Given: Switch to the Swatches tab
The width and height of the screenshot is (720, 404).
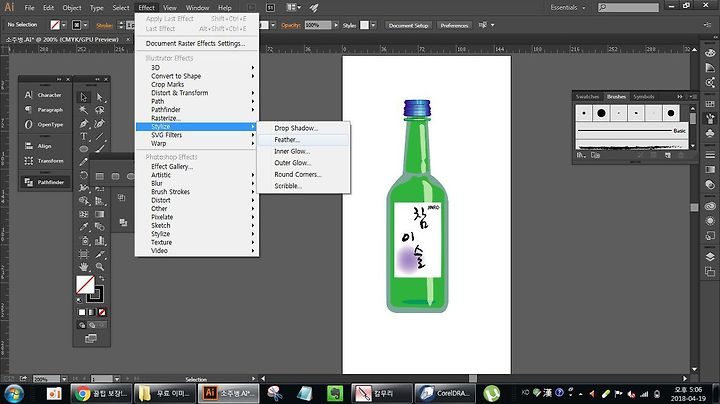Looking at the screenshot, I should (587, 96).
